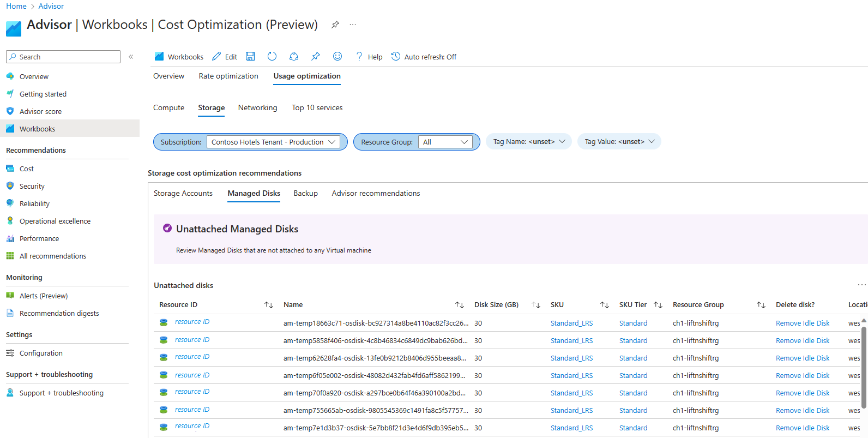Click the pin icon in workbook toolbar

pos(316,56)
